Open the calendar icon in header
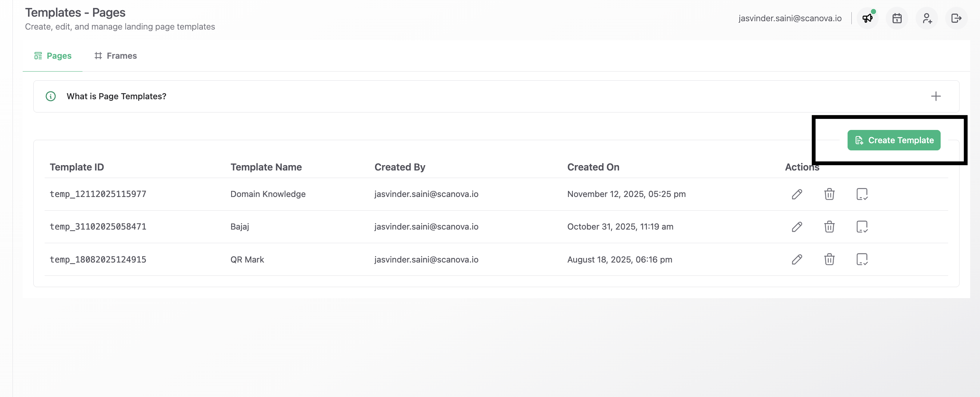Image resolution: width=980 pixels, height=397 pixels. tap(897, 18)
